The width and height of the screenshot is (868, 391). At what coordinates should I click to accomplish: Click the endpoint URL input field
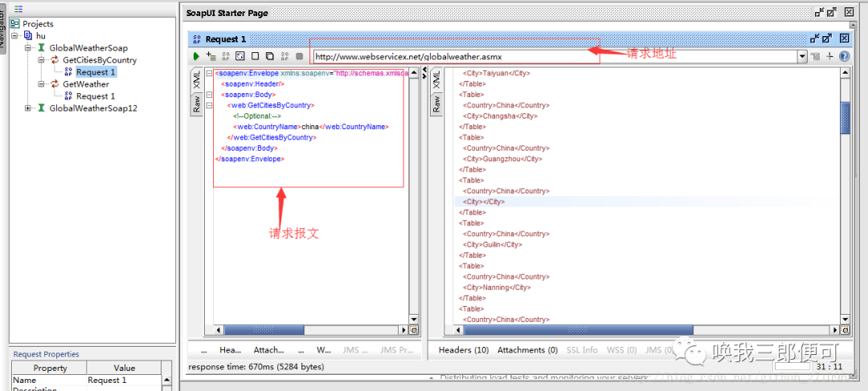(555, 56)
